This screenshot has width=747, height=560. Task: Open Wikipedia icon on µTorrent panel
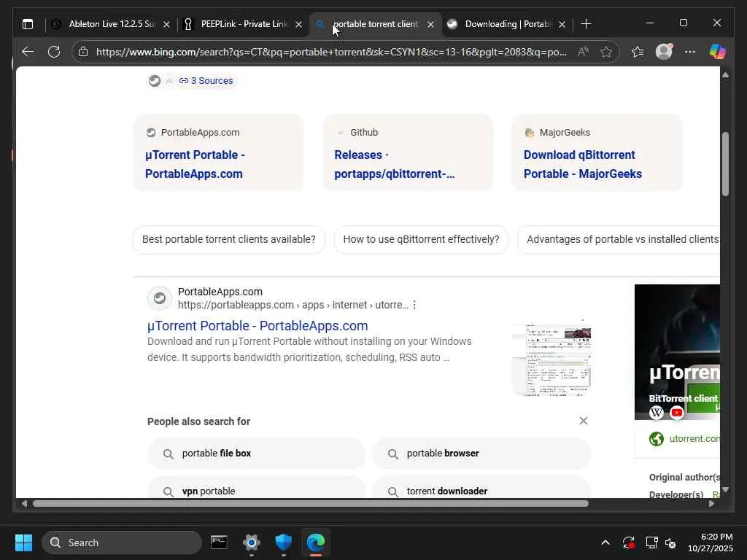(x=657, y=413)
